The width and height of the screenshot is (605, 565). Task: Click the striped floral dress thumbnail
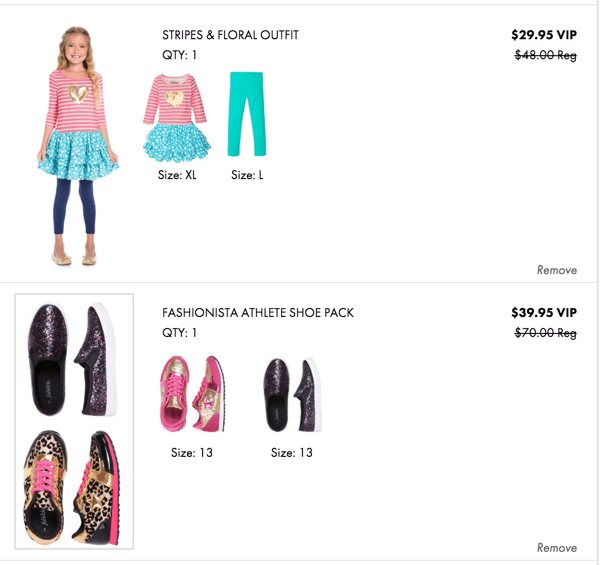(x=177, y=118)
